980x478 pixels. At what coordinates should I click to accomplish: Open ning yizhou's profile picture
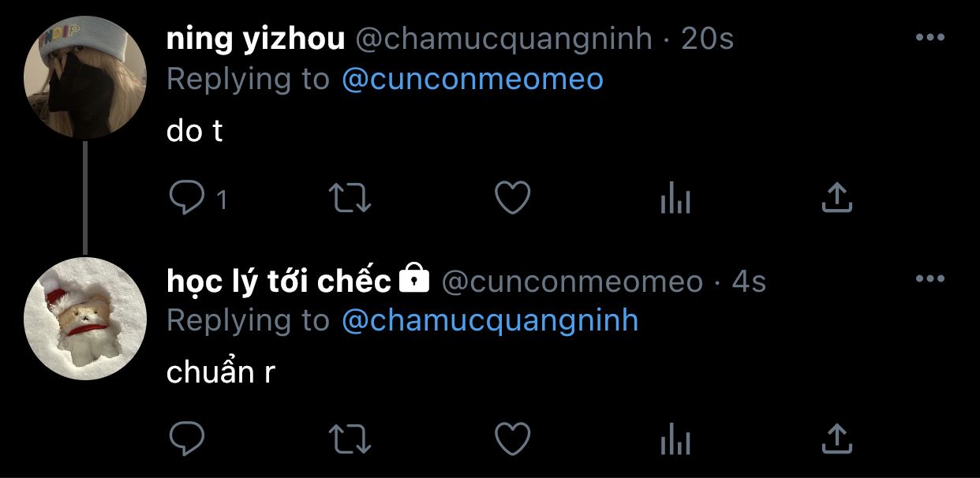(85, 78)
